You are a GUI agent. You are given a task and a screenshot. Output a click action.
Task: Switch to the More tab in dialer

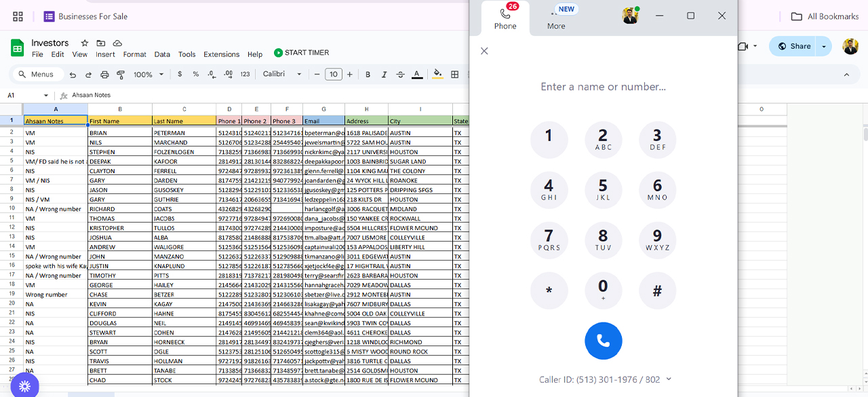(x=556, y=18)
